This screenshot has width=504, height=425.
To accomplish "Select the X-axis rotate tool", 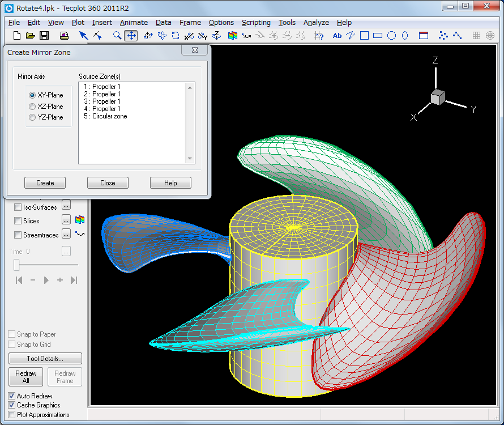I will [189, 35].
